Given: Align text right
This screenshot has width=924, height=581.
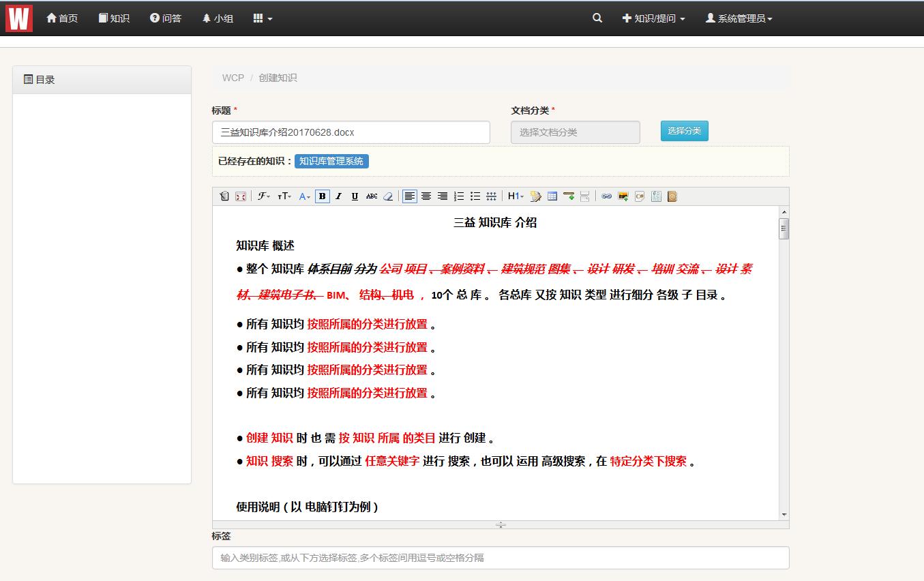Looking at the screenshot, I should point(443,196).
